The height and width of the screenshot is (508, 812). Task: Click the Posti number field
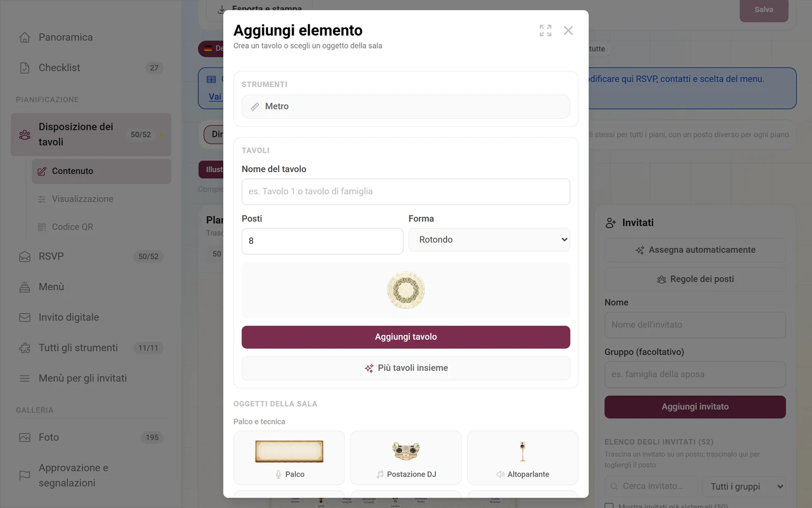pyautogui.click(x=323, y=241)
